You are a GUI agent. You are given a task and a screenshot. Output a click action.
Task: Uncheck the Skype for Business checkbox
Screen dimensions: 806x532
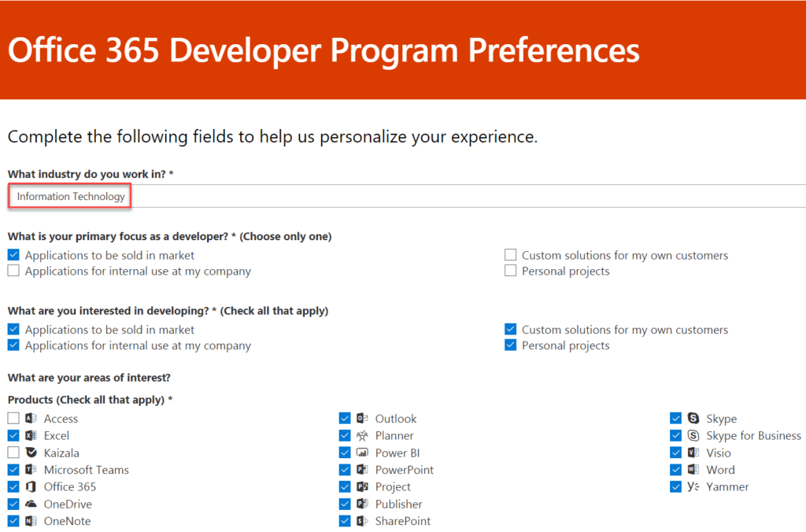[676, 436]
